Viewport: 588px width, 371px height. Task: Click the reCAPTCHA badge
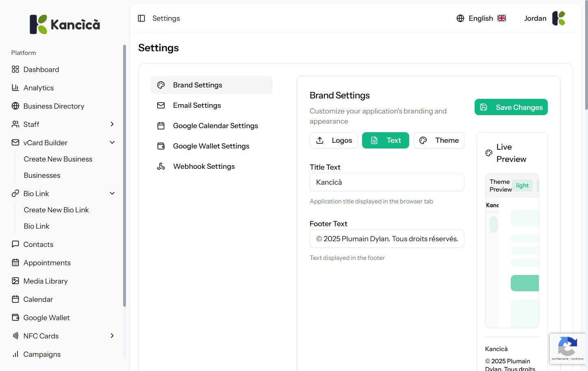[567, 348]
